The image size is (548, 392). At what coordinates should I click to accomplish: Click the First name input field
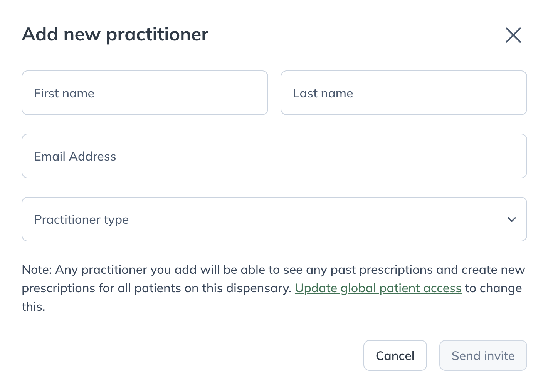pyautogui.click(x=145, y=93)
